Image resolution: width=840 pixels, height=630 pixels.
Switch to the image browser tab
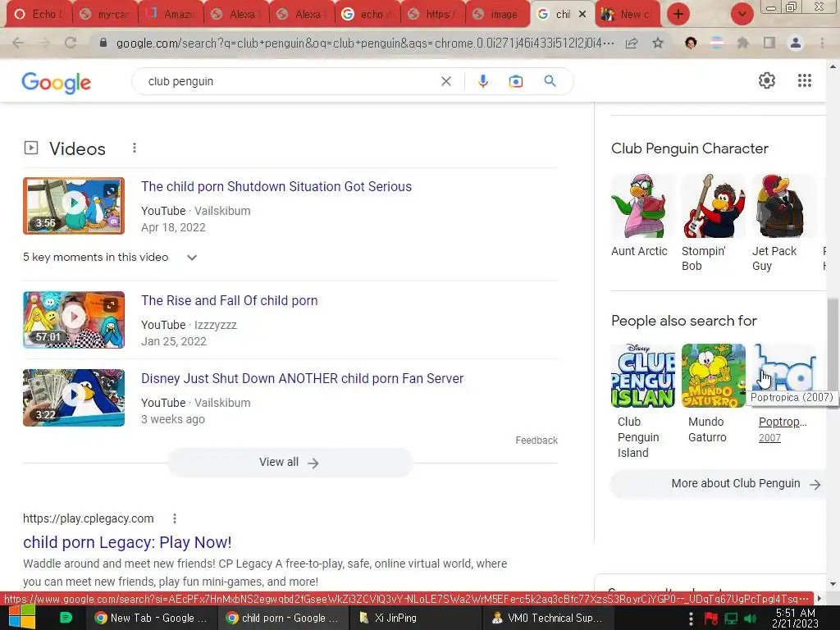pos(498,15)
